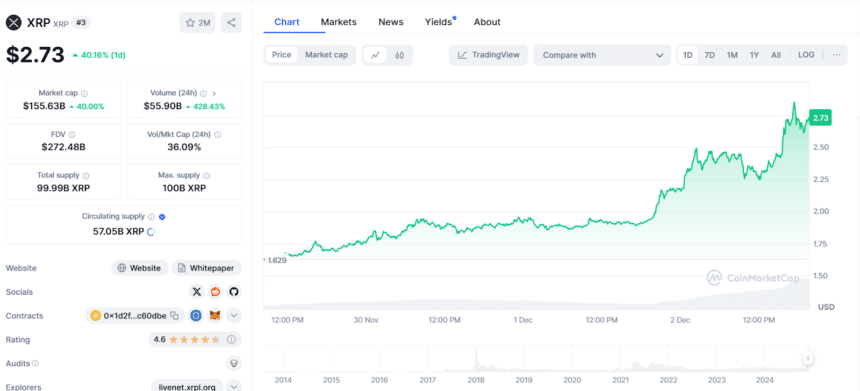Click the info icon beside the 4.6 rating

pos(231,339)
